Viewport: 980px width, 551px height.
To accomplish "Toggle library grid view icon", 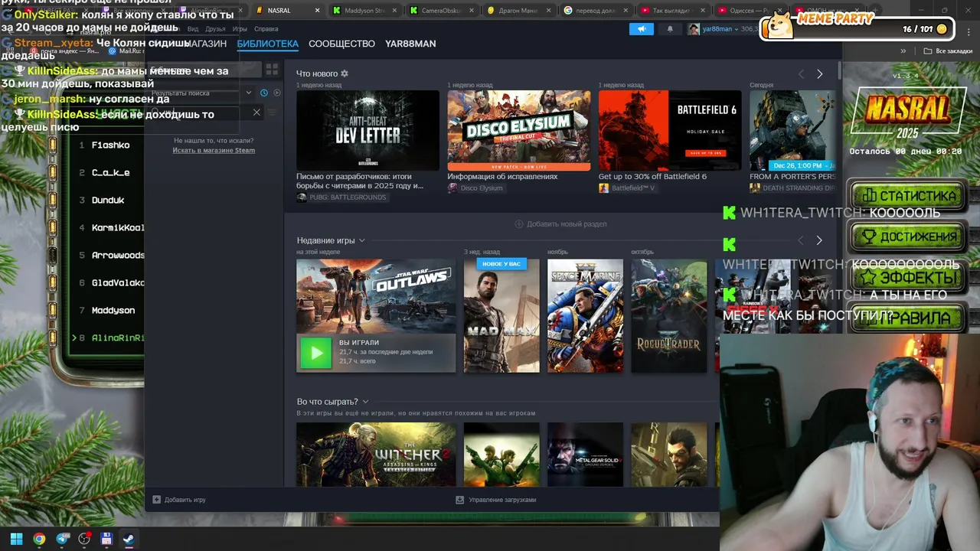I will pos(272,70).
